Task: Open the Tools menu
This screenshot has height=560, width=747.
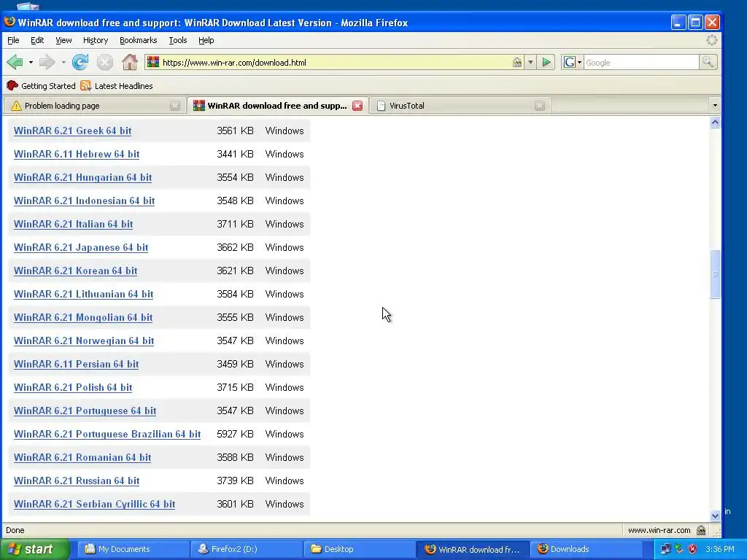Action: 178,41
